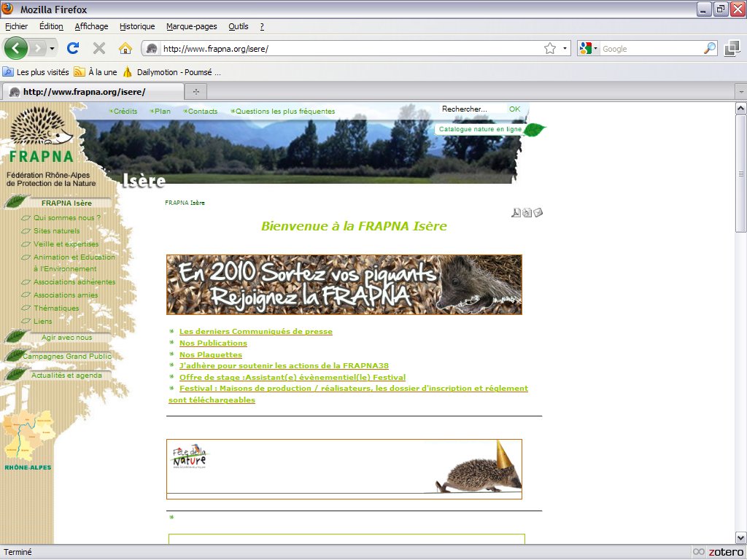Expand the URL bar history dropdown
The width and height of the screenshot is (747, 560).
pos(565,48)
